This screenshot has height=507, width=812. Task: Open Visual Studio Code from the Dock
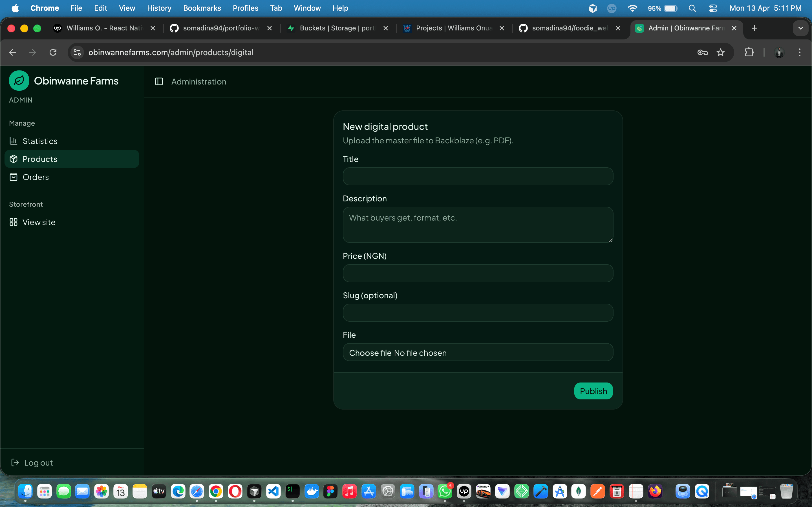click(x=273, y=491)
